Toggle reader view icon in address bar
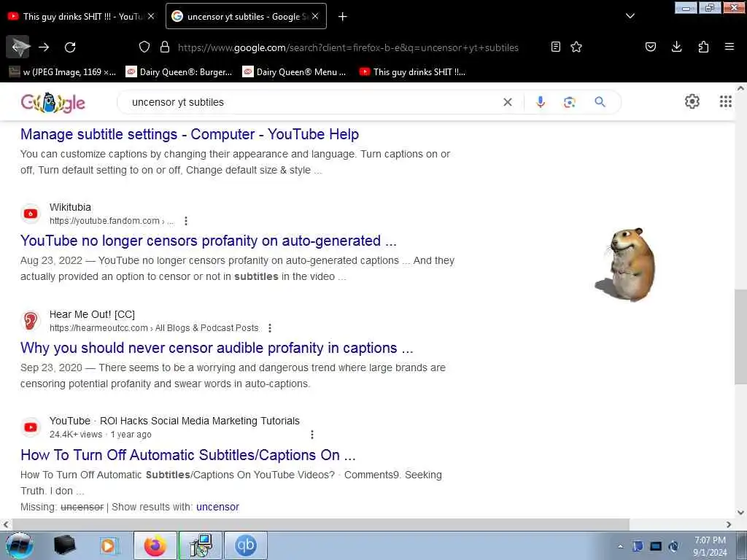The height and width of the screenshot is (560, 747). pyautogui.click(x=555, y=47)
